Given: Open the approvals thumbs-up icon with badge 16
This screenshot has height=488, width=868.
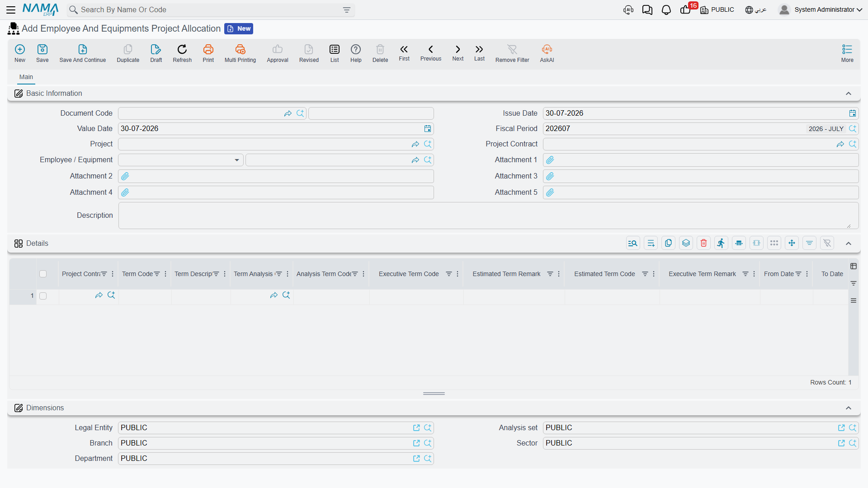Looking at the screenshot, I should 685,10.
